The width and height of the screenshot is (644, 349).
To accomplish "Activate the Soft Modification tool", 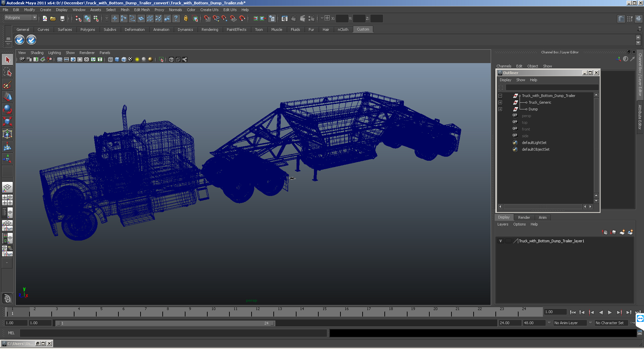I will pos(7,146).
